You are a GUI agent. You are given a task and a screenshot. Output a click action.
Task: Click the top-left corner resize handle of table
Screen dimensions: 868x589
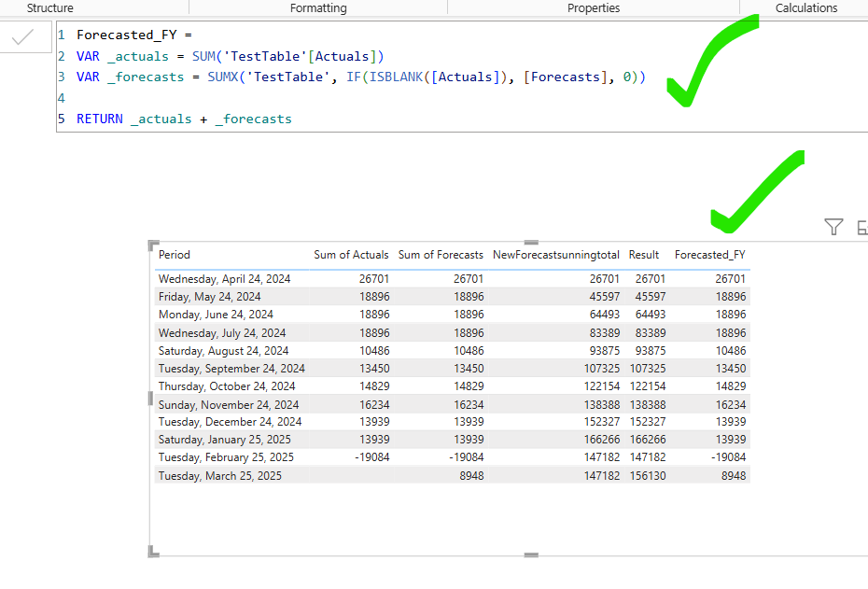coord(153,245)
